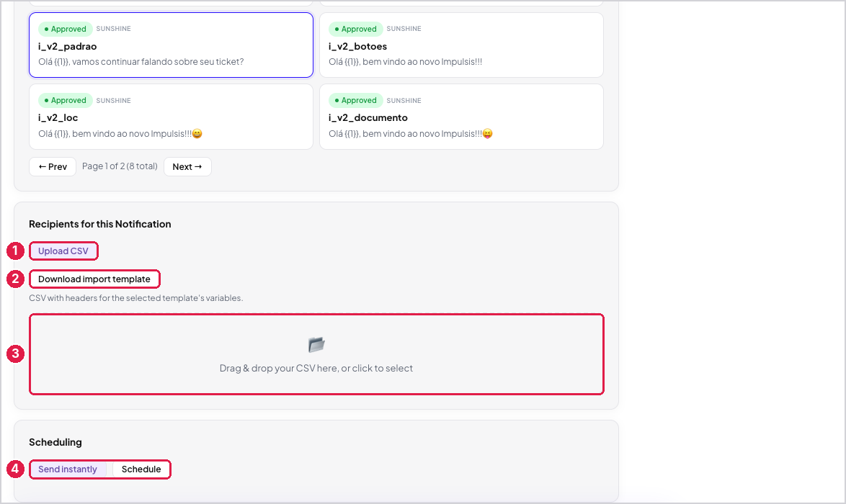Image resolution: width=846 pixels, height=504 pixels.
Task: Choose the i_v2_loc template card
Action: 171,117
